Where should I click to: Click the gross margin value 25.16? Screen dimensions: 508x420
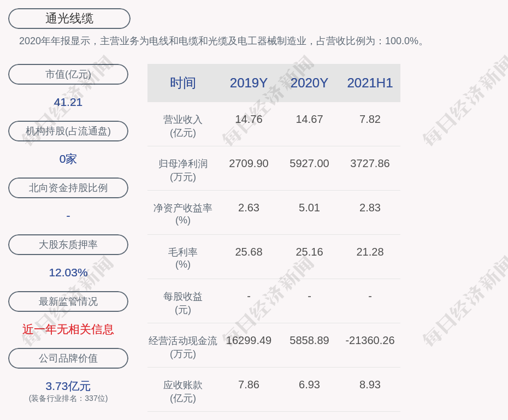point(309,252)
